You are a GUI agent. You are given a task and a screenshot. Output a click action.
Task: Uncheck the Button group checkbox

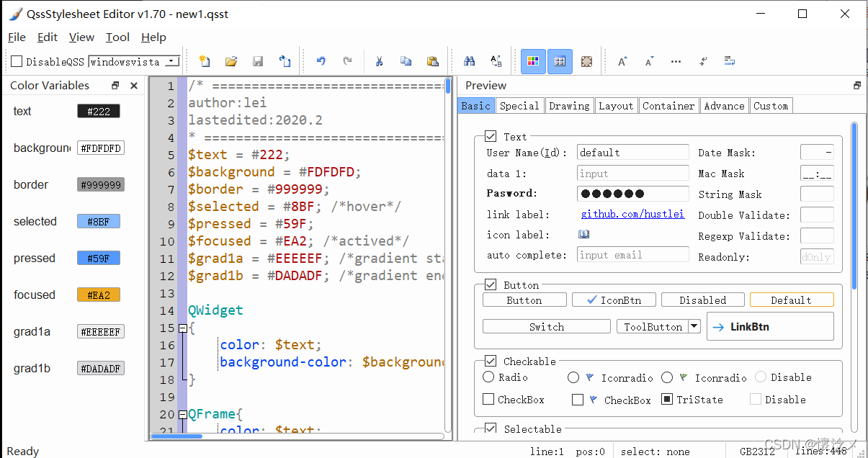coord(491,284)
